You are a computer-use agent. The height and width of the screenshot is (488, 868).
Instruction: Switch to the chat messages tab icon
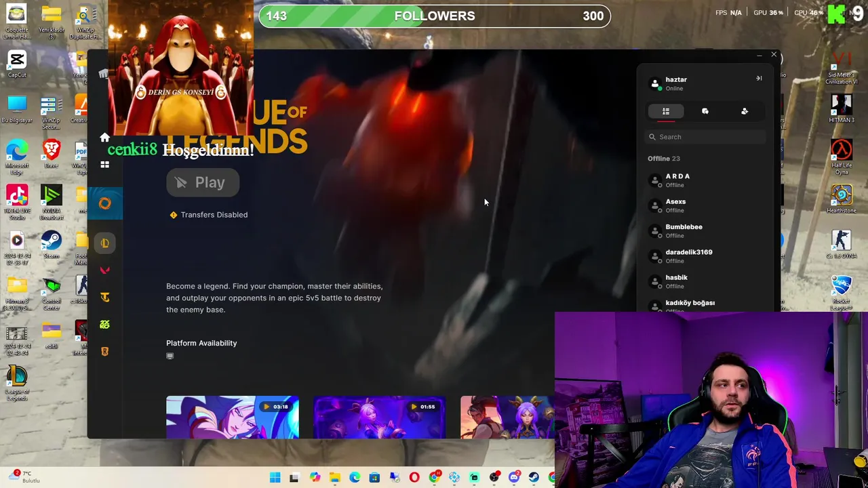pyautogui.click(x=705, y=111)
